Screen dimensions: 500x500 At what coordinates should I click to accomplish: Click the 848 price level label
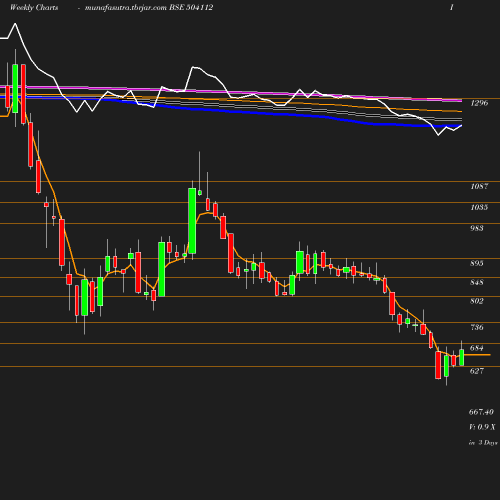[477, 282]
